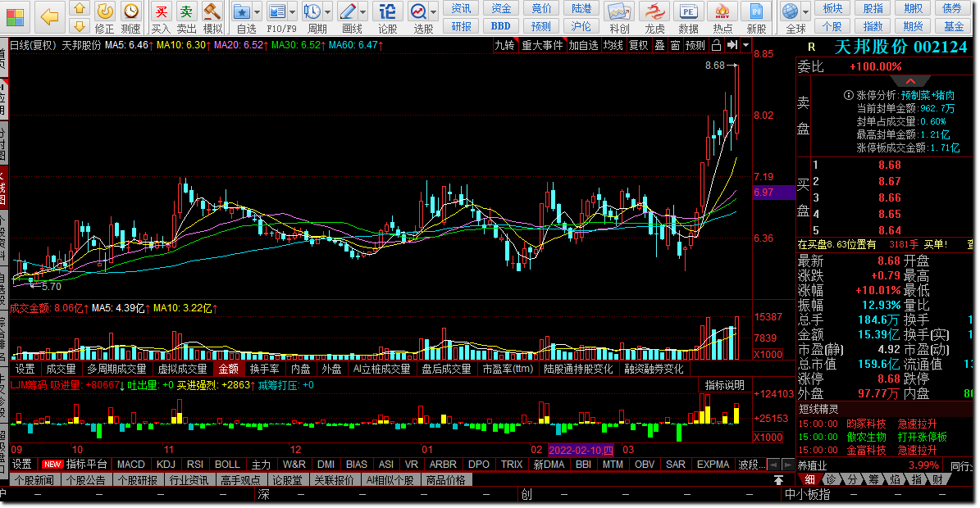Click the 板块 sector button
The image size is (980, 508).
pos(832,8)
